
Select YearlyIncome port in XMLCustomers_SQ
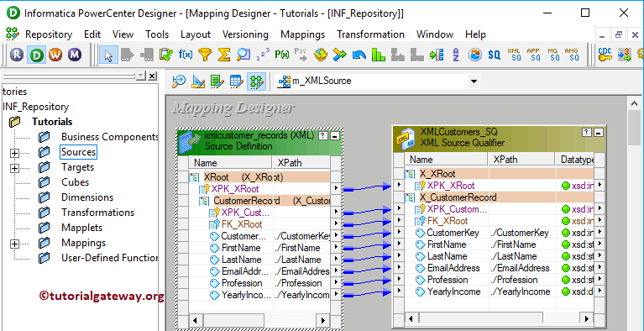(x=454, y=292)
